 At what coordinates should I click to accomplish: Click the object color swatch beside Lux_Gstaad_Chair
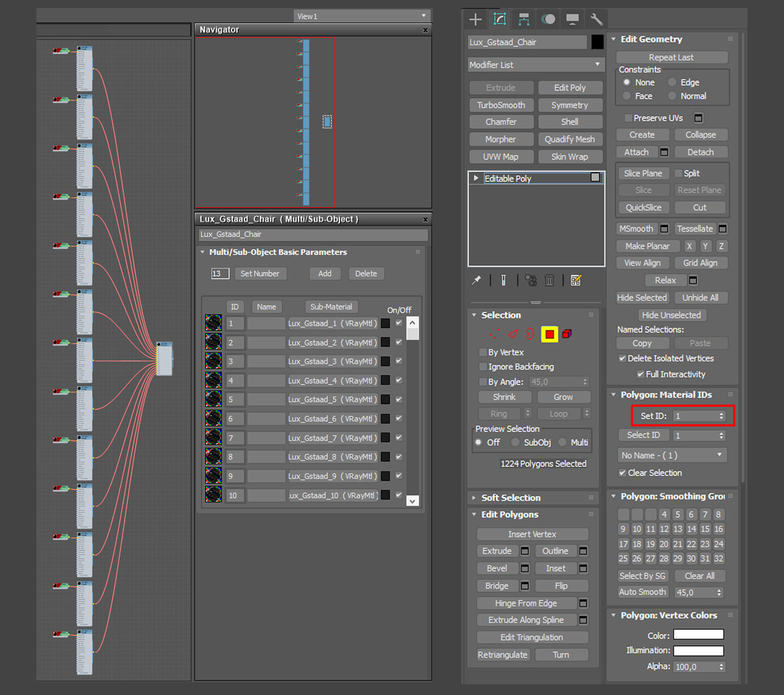[x=597, y=42]
